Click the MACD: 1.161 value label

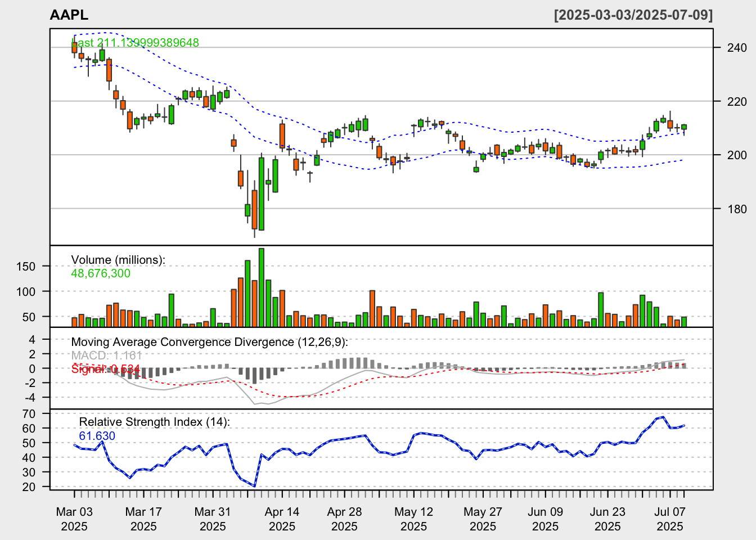(x=107, y=355)
